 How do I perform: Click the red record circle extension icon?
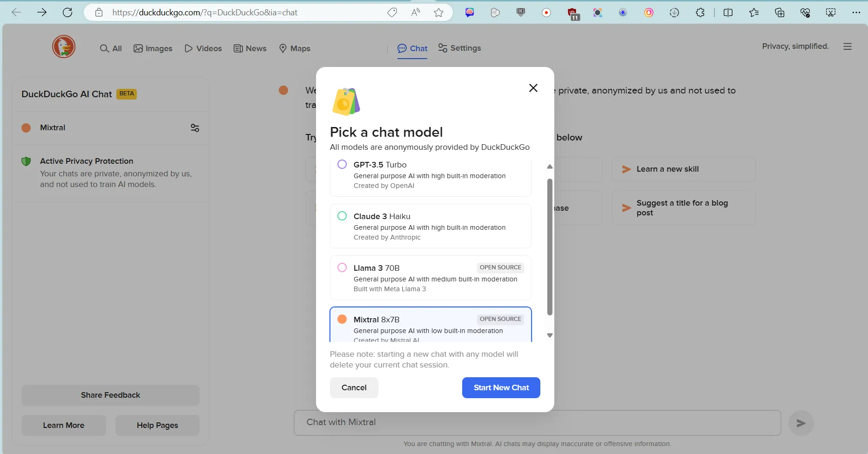[x=546, y=13]
